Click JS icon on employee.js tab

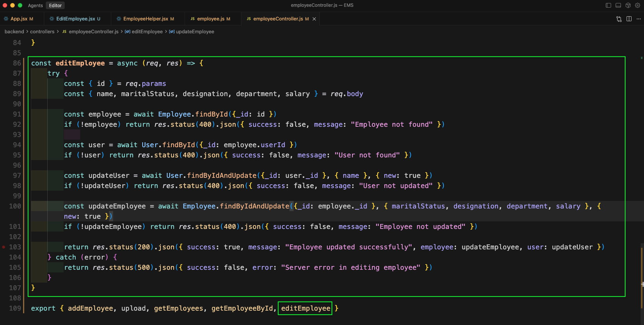coord(193,19)
